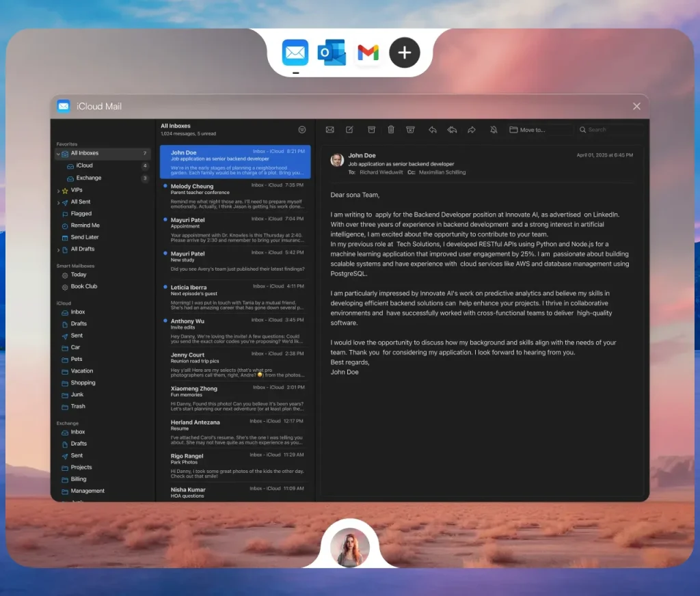This screenshot has width=700, height=596.
Task: Open Leticia Iberra Next episode's guest email
Action: click(235, 297)
